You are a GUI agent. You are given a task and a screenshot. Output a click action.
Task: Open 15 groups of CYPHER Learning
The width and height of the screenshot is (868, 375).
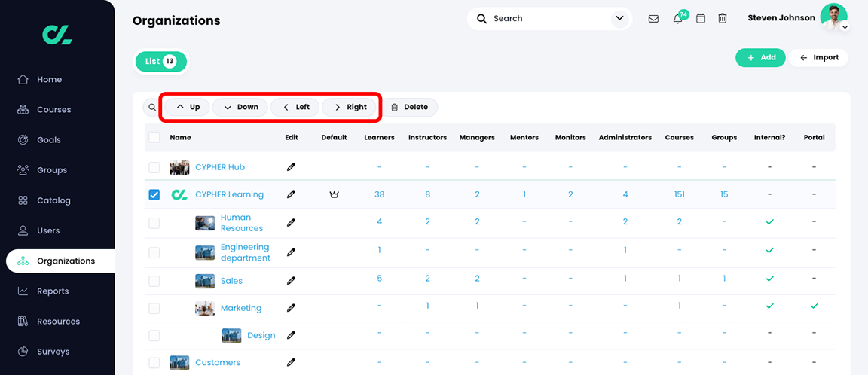coord(724,194)
